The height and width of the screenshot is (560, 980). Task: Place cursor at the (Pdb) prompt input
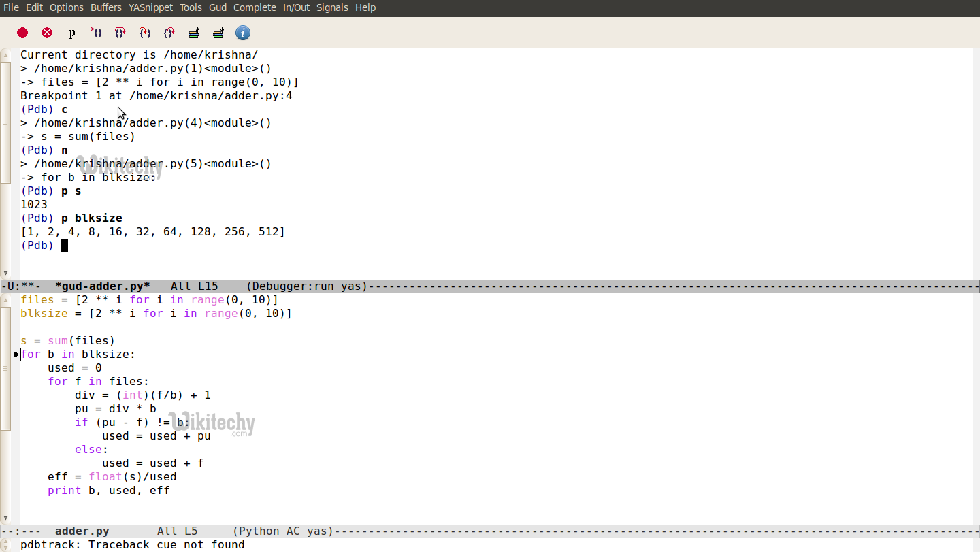click(65, 245)
